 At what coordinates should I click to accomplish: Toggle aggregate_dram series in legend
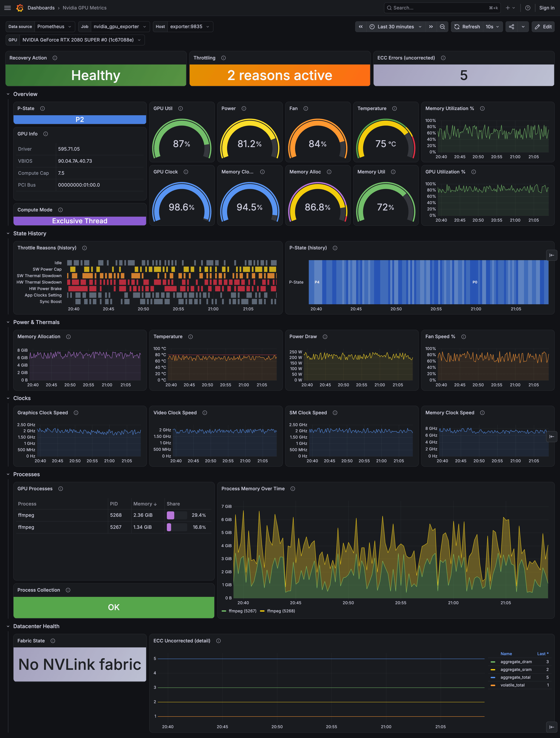516,662
